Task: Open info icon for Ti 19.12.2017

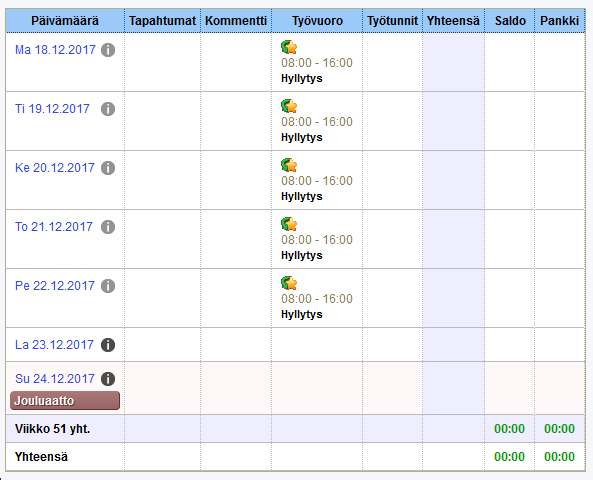Action: tap(108, 109)
